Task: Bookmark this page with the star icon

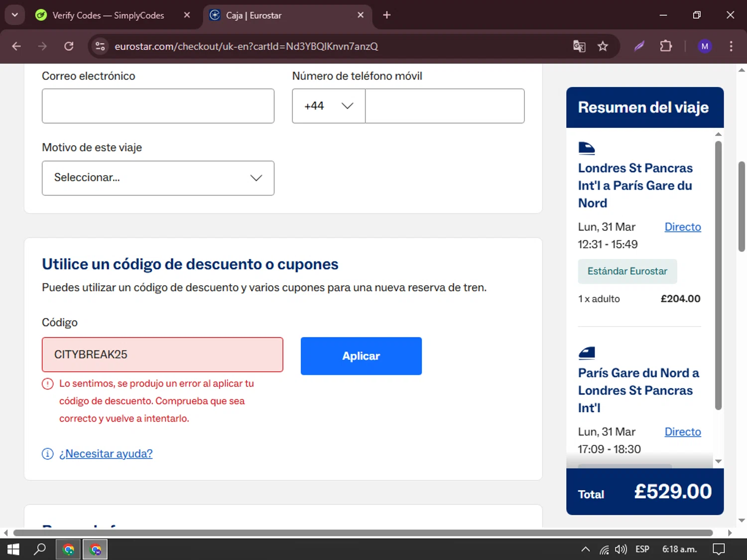Action: coord(603,46)
